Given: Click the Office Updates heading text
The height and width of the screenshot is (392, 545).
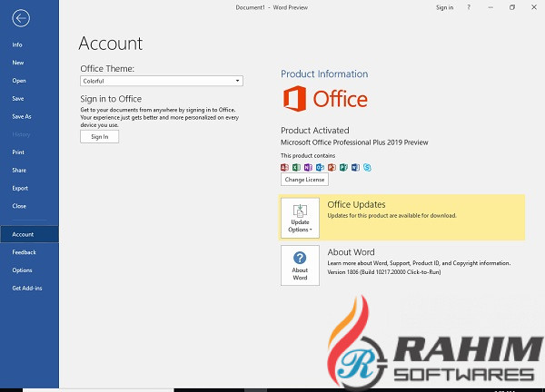Looking at the screenshot, I should coord(356,204).
